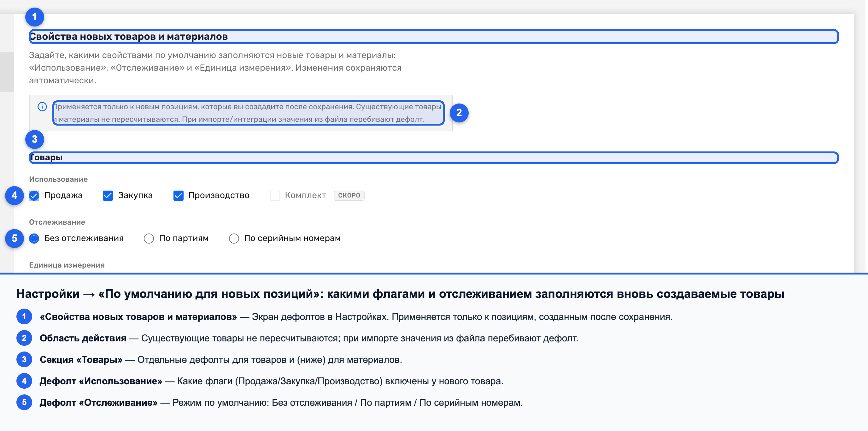The width and height of the screenshot is (868, 431).
Task: Click the legend entry Секция «Товары»
Action: pyautogui.click(x=221, y=360)
